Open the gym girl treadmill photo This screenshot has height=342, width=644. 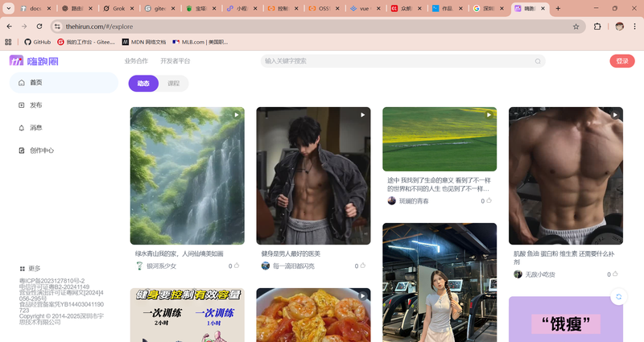coord(440,282)
